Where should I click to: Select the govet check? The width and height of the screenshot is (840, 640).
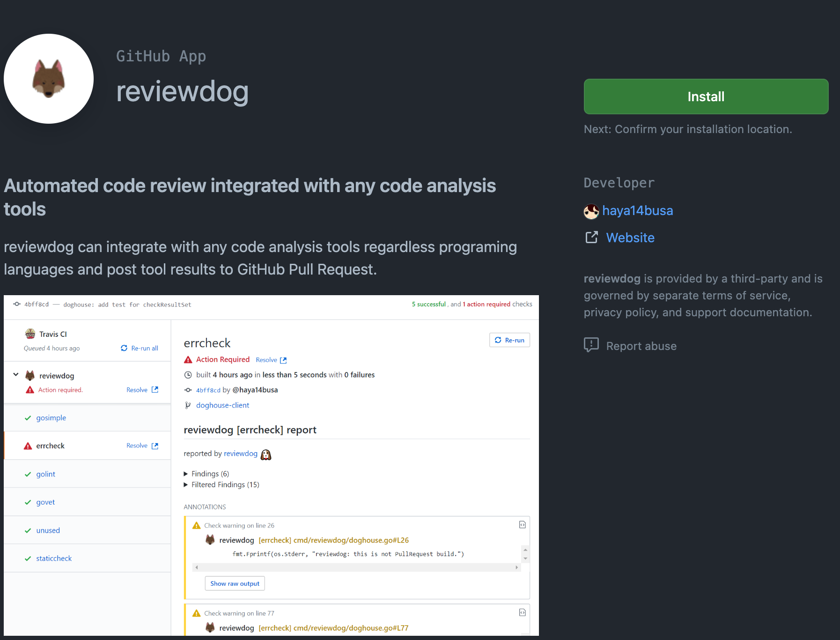(45, 502)
